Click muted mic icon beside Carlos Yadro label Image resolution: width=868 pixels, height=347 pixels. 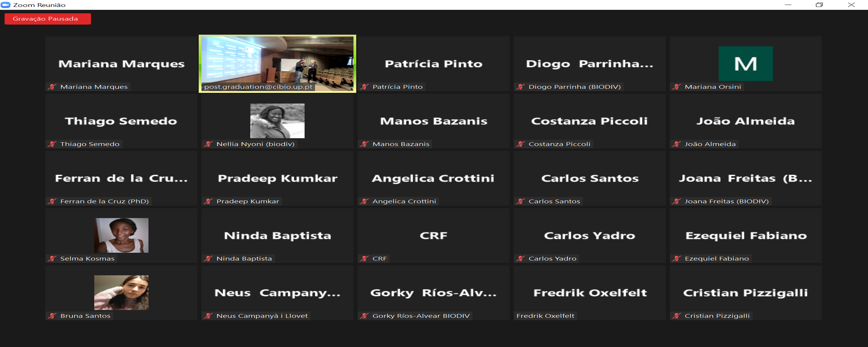tap(520, 259)
